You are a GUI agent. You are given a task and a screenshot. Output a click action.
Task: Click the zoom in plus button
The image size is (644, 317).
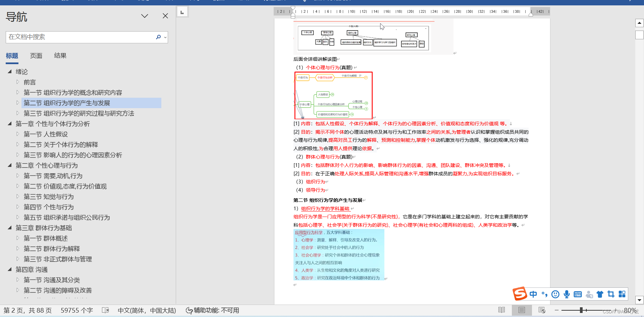pyautogui.click(x=615, y=310)
